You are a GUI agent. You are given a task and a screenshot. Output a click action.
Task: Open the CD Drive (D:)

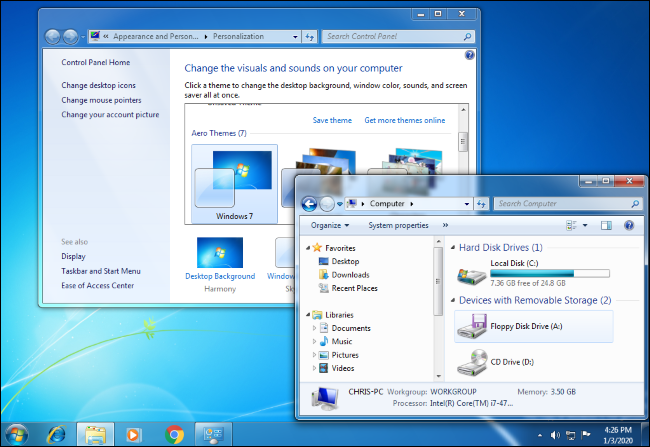tap(469, 360)
